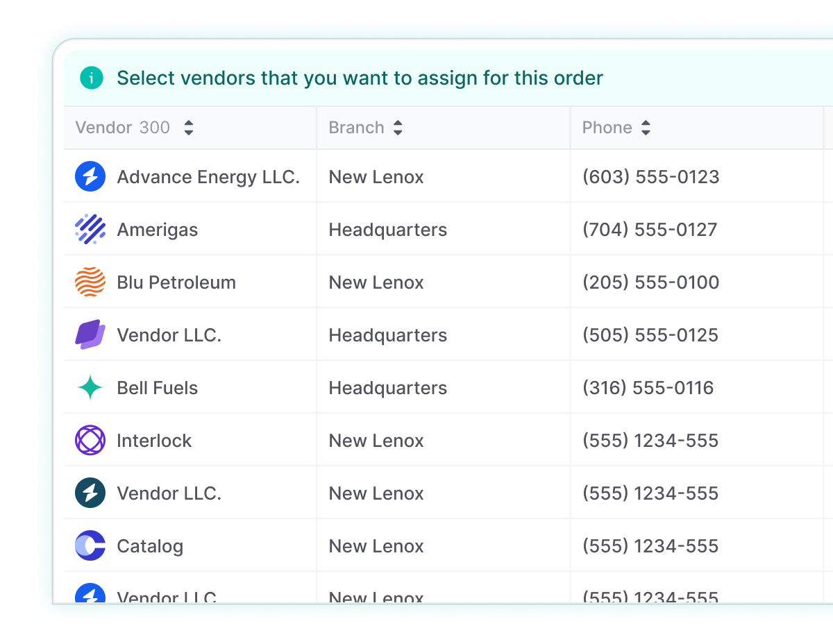Pick the Bell Fuels vendor name
This screenshot has height=644, width=833.
point(158,388)
